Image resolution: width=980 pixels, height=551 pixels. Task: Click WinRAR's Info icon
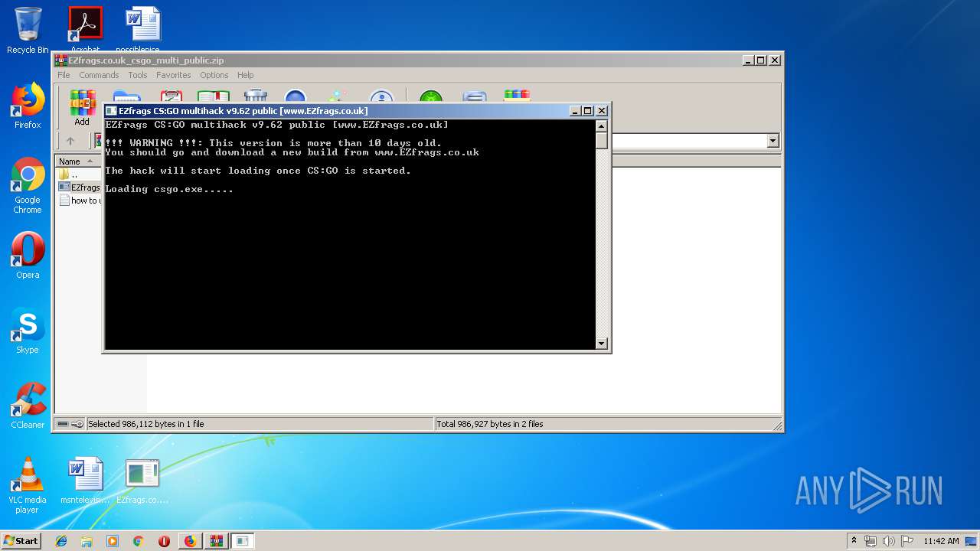[381, 96]
